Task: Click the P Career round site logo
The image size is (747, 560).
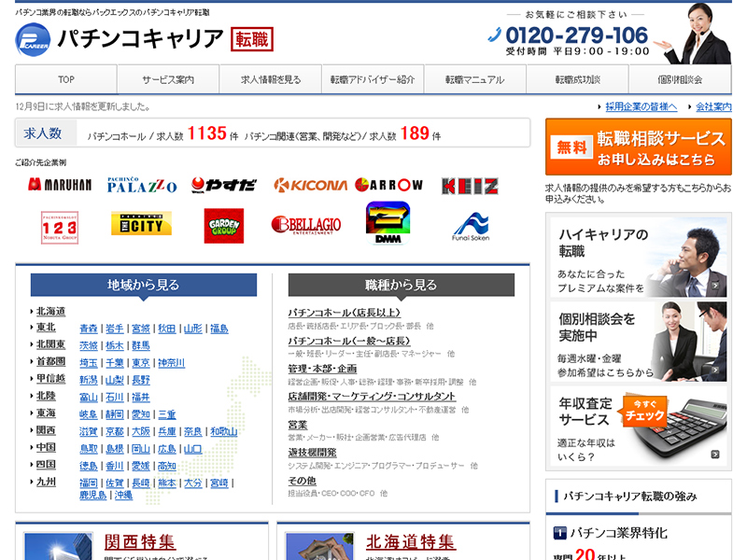Action: tap(33, 39)
